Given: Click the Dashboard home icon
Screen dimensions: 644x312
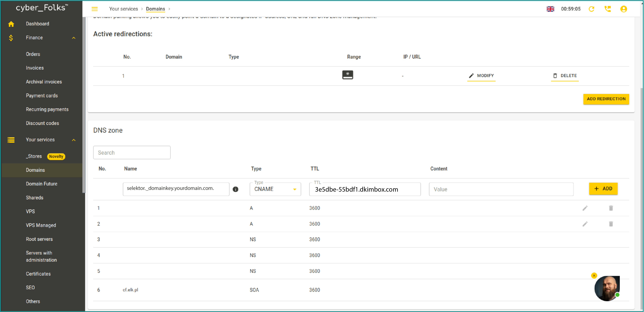Looking at the screenshot, I should tap(11, 24).
